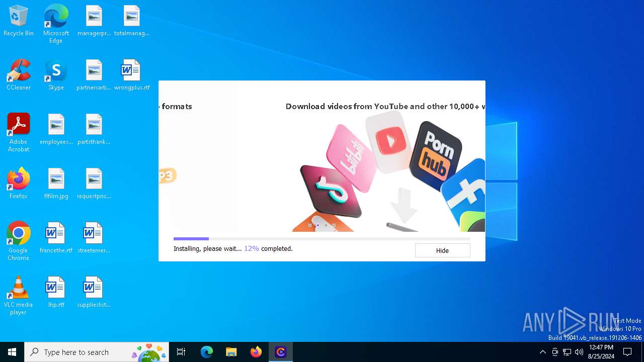Open Skype desktop shortcut
The width and height of the screenshot is (644, 362).
[x=56, y=75]
